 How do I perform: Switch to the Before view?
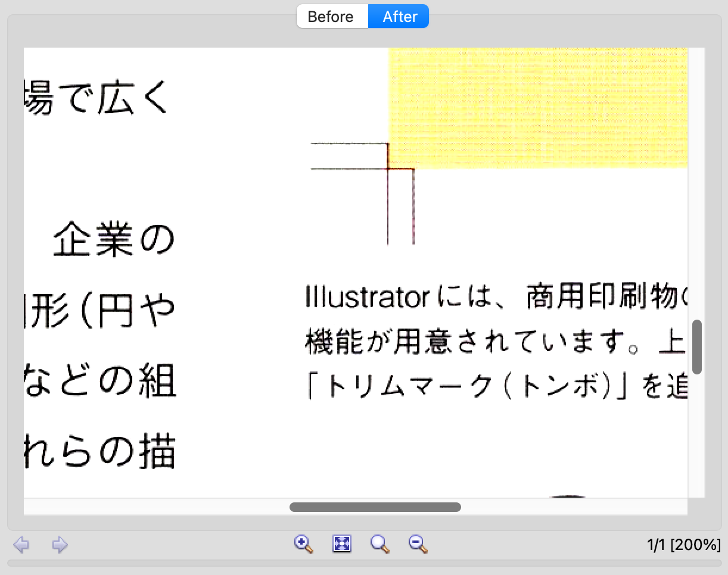click(331, 17)
